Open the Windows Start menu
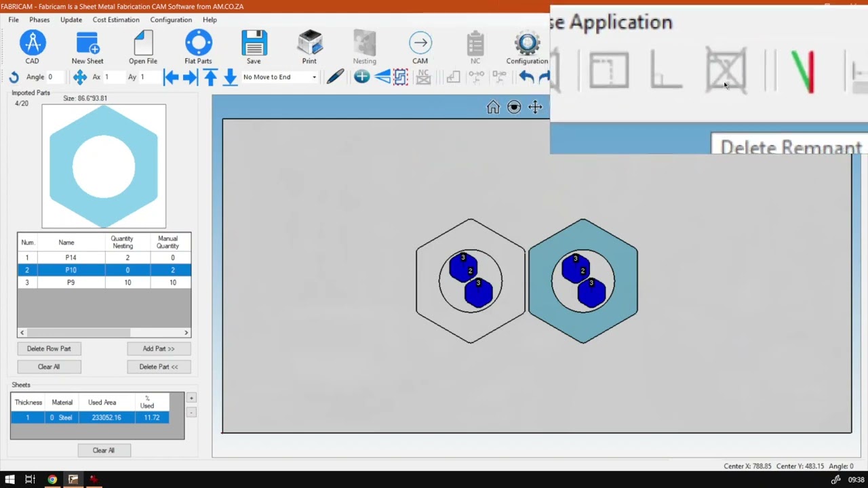The height and width of the screenshot is (488, 868). pos(9,480)
